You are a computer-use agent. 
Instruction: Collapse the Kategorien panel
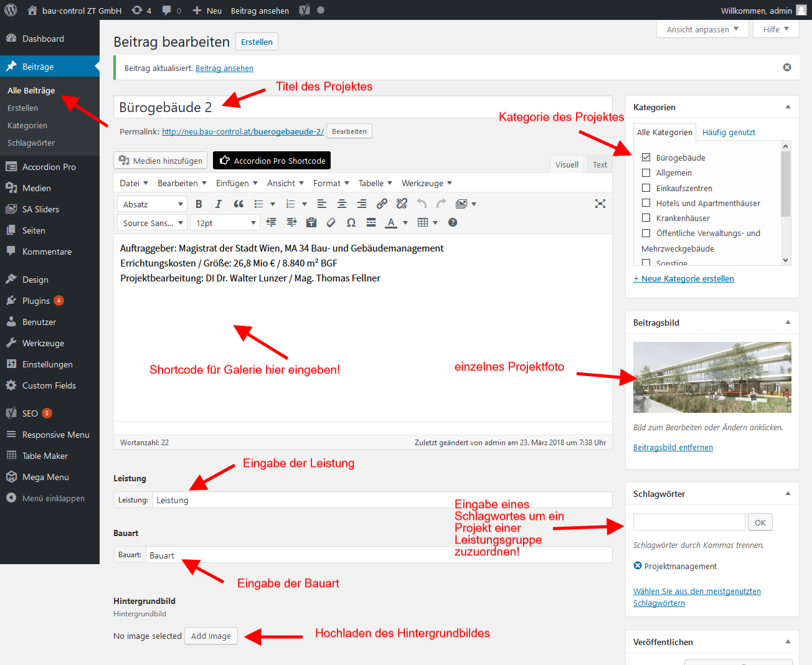(x=788, y=107)
